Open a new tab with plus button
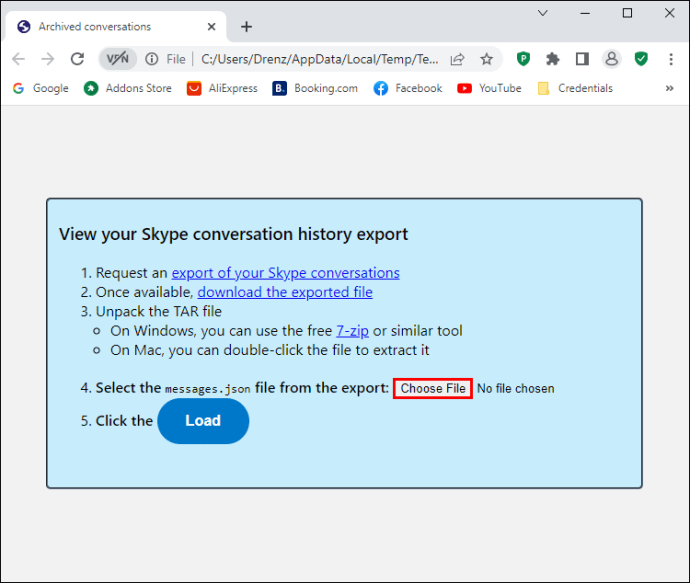Screen dimensions: 690x583 (246, 27)
